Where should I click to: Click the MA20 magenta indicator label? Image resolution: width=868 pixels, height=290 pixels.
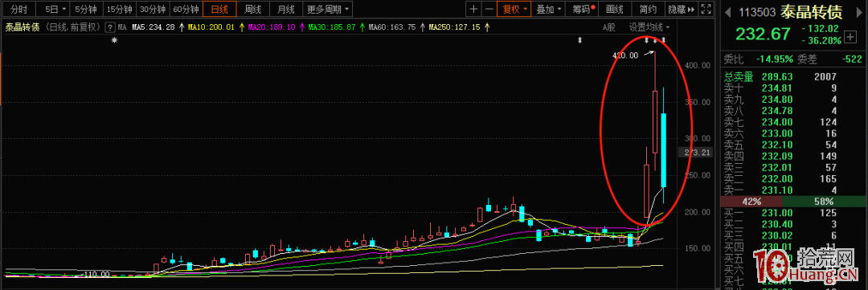[x=272, y=27]
